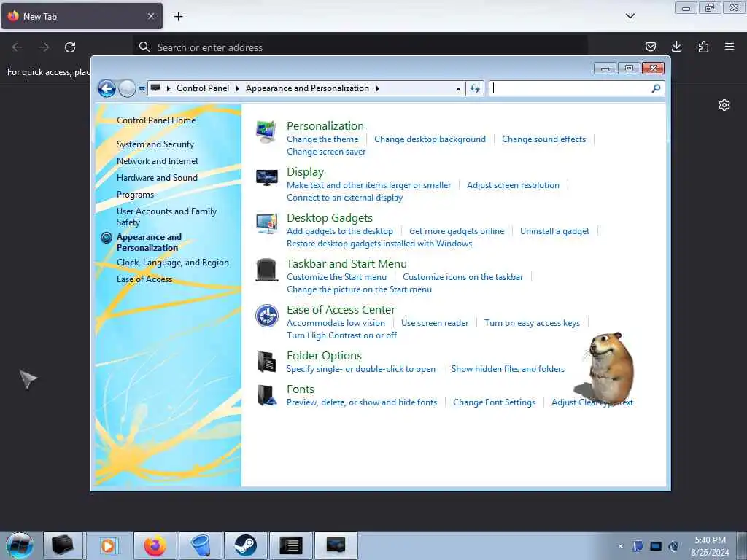The image size is (747, 560).
Task: Open Steam from the taskbar
Action: pyautogui.click(x=245, y=545)
